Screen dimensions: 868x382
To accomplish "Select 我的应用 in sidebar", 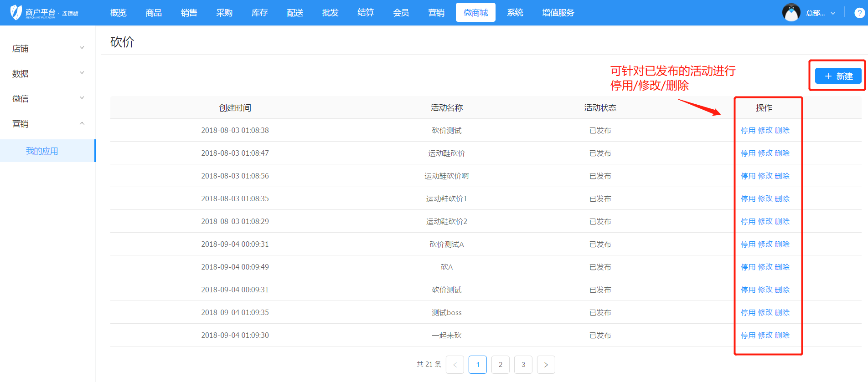I will click(42, 151).
